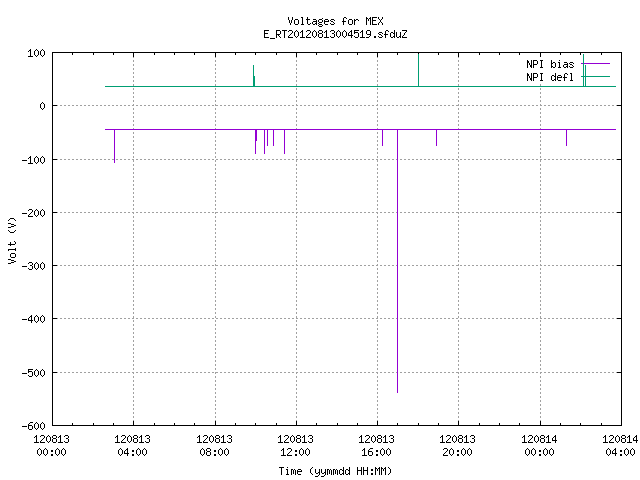Click the x-axis label 120813 16:00
640x480 pixels.
coord(376,446)
